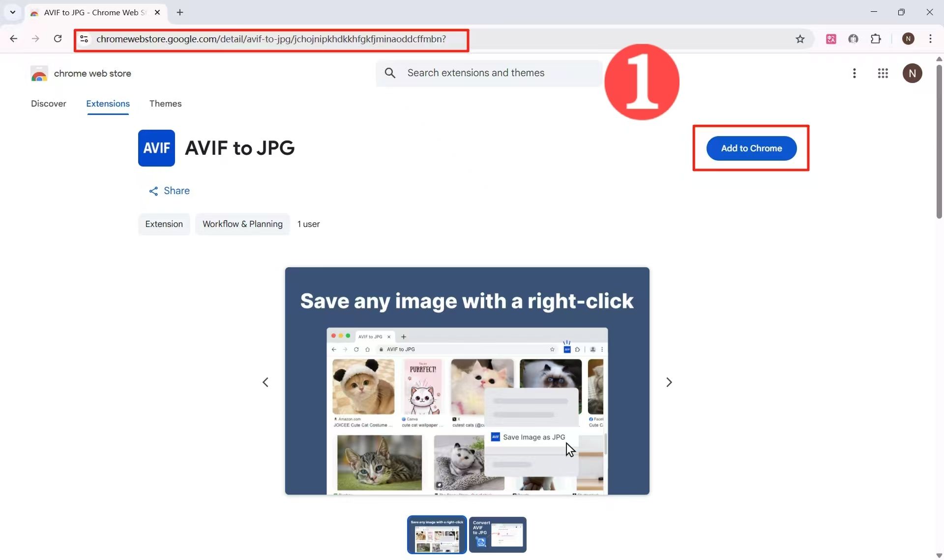Click the Extension category chip
The height and width of the screenshot is (560, 944).
(164, 224)
